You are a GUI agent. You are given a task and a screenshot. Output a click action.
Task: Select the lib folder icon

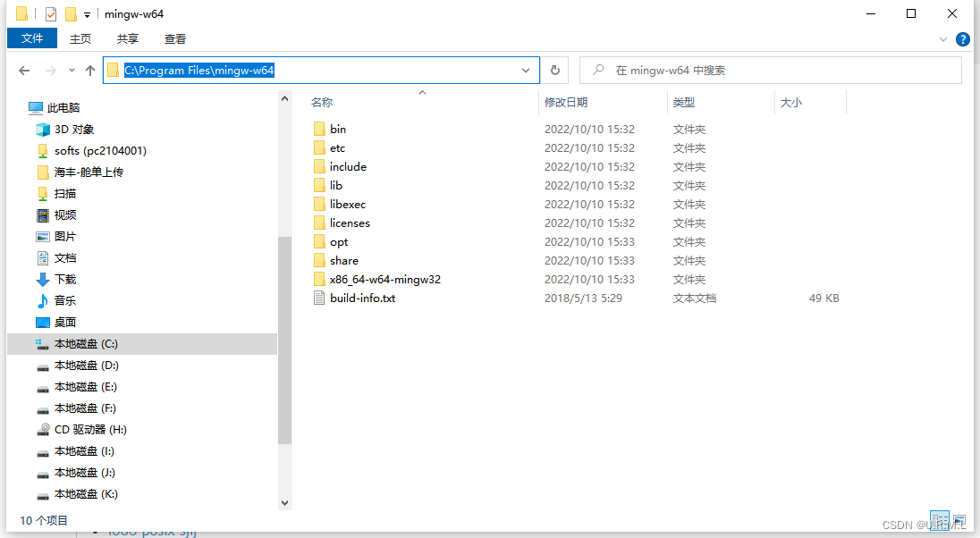click(319, 186)
